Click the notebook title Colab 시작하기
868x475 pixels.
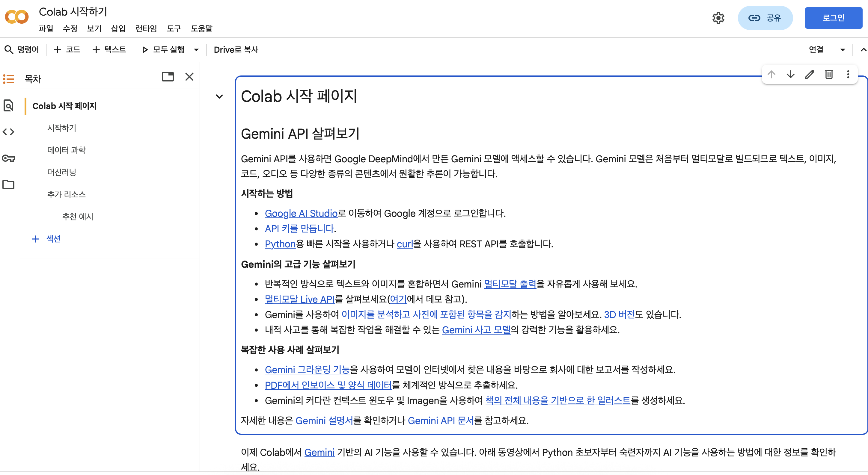point(73,12)
